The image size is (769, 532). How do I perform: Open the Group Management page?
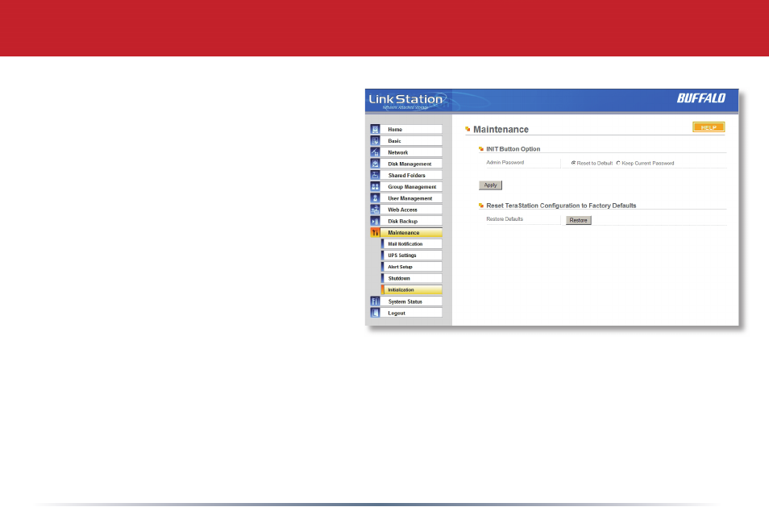(x=411, y=187)
